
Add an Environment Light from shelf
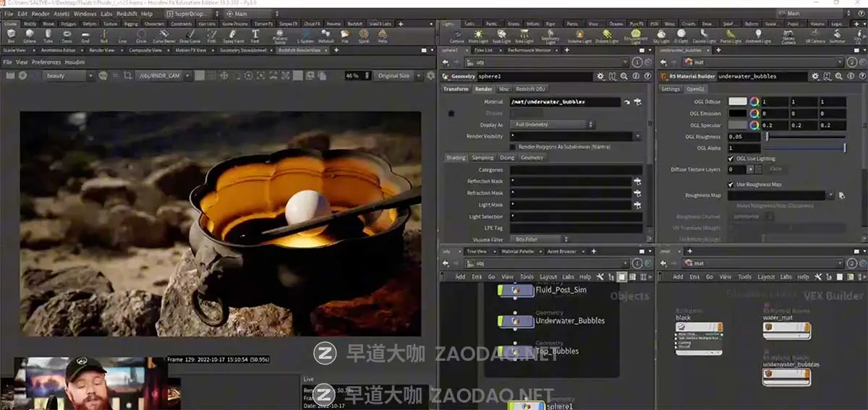636,37
